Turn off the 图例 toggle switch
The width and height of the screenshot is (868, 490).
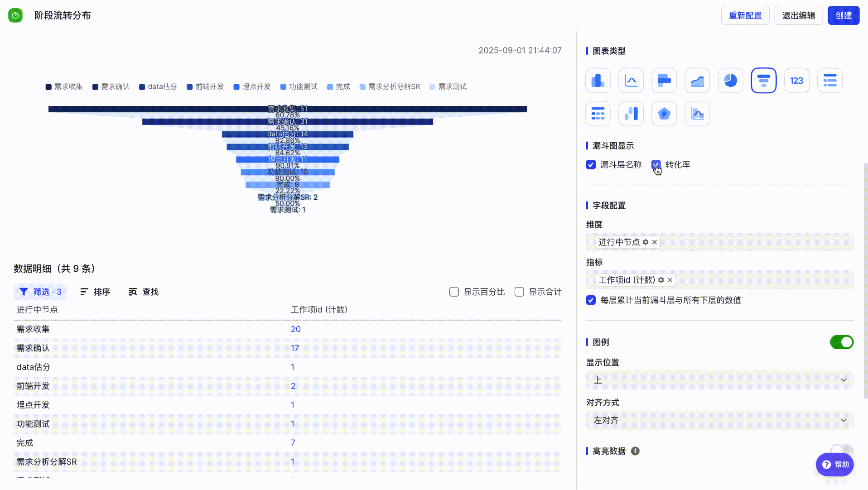tap(842, 342)
